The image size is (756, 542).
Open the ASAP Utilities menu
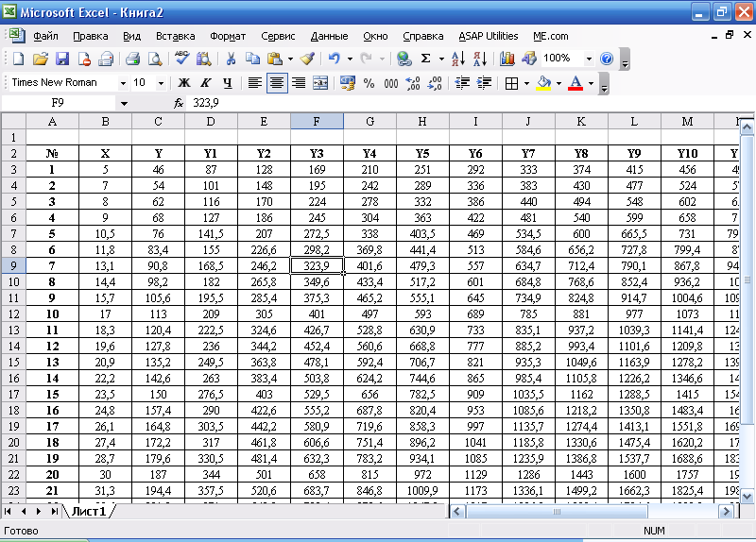click(x=489, y=36)
